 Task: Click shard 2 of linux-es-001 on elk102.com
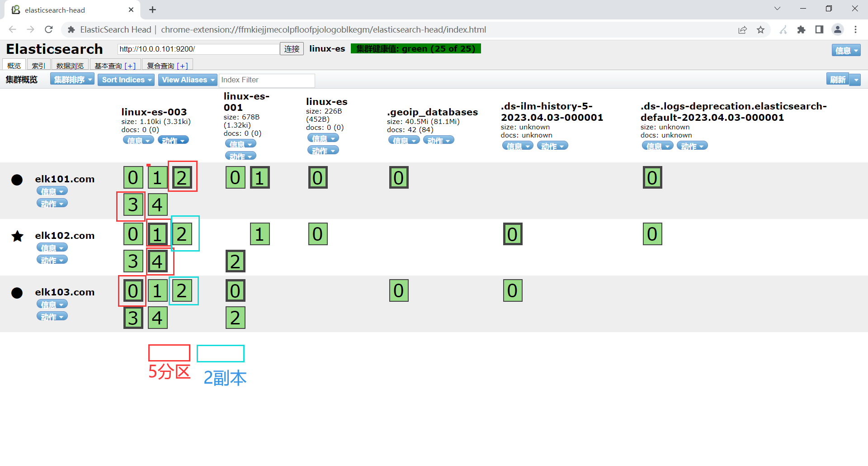click(235, 261)
